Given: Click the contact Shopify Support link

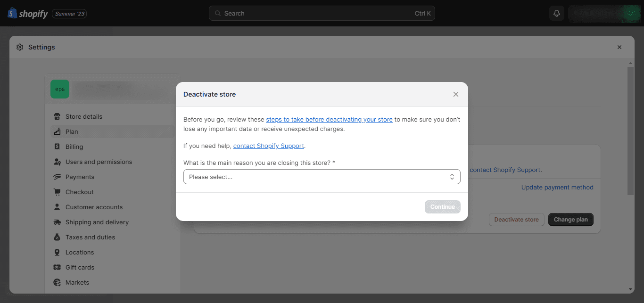Looking at the screenshot, I should click(x=268, y=146).
